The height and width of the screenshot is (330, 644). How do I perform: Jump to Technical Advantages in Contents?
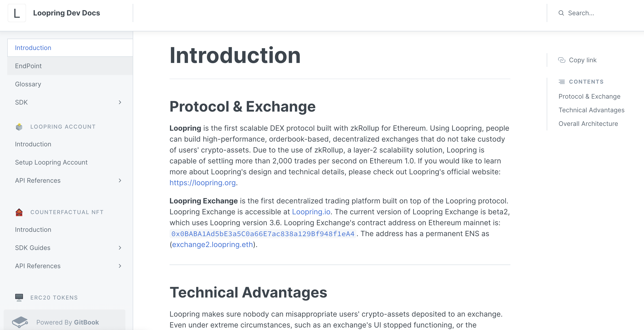tap(592, 110)
